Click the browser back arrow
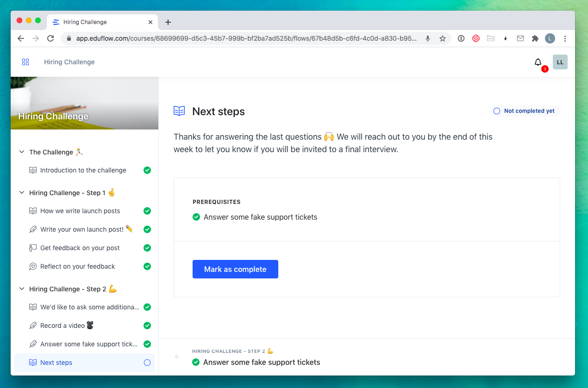 pos(21,38)
